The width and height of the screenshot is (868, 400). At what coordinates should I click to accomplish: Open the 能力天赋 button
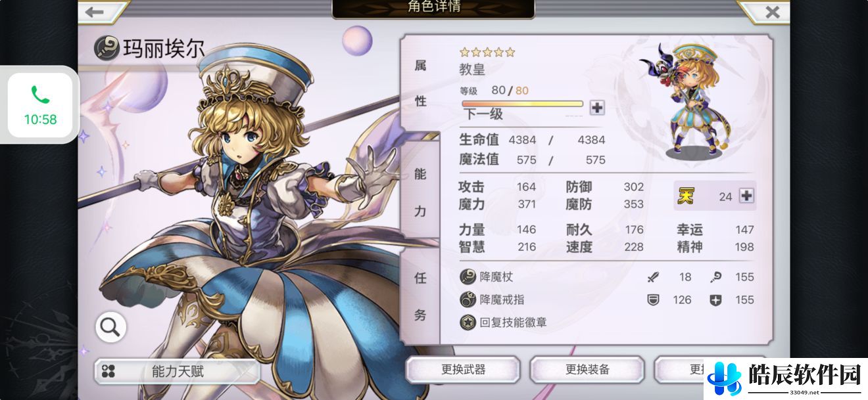pyautogui.click(x=177, y=372)
